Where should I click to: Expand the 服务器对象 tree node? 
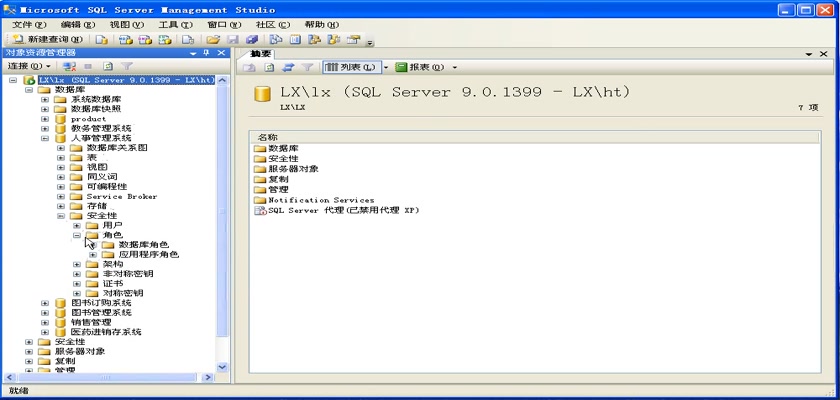coord(29,352)
